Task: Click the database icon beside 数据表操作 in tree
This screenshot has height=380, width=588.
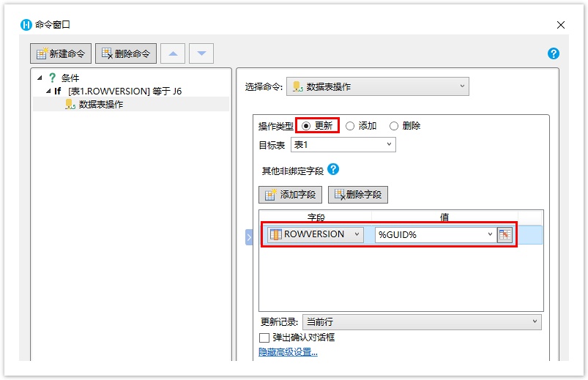Action: (x=70, y=104)
